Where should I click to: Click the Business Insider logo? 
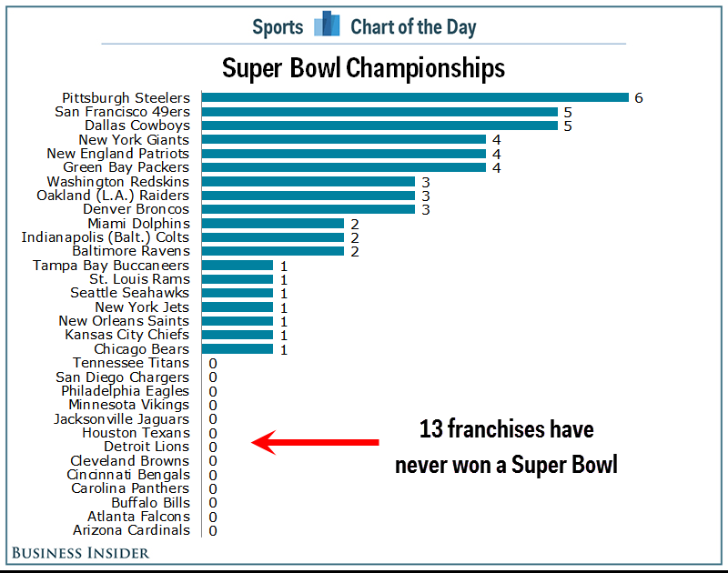pos(80,553)
